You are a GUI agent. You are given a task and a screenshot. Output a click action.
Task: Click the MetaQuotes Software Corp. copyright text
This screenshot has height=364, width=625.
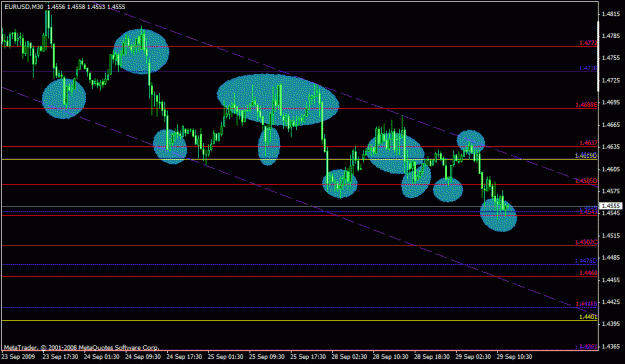click(82, 347)
